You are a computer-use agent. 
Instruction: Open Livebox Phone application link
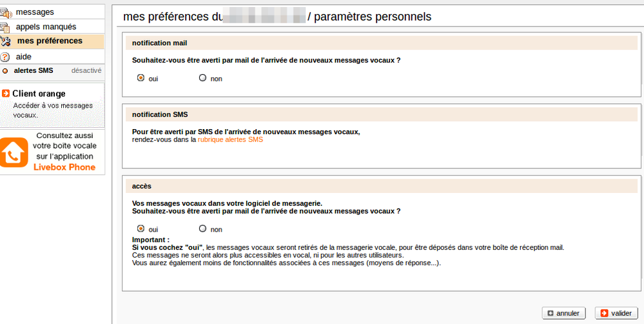[64, 167]
